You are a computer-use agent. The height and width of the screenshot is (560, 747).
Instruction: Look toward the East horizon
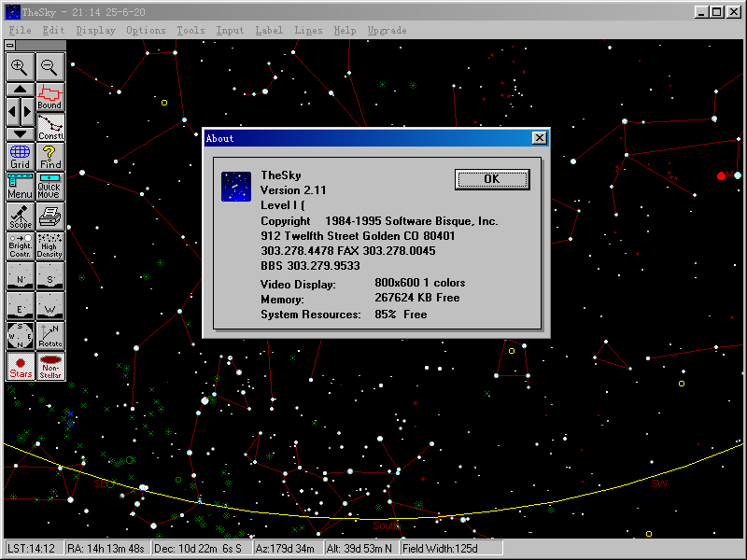tap(20, 306)
